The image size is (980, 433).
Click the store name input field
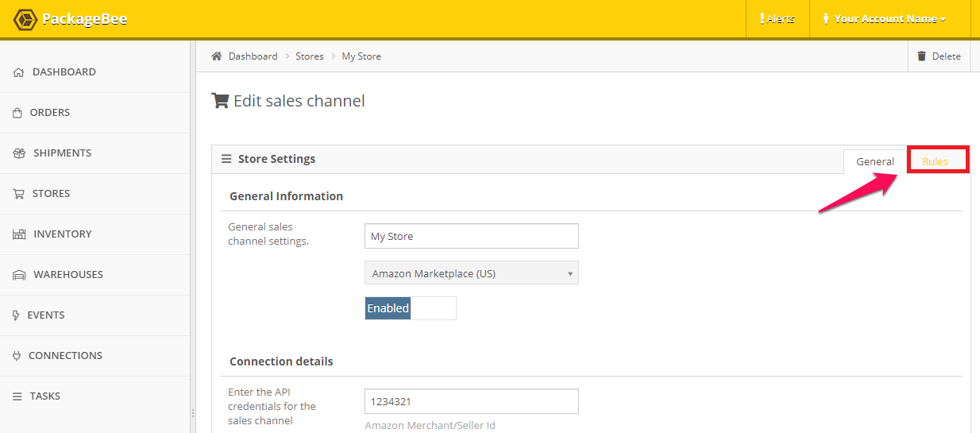click(472, 236)
